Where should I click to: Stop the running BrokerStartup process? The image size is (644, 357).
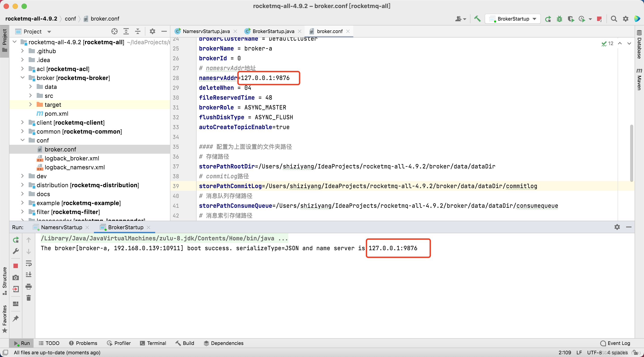15,266
